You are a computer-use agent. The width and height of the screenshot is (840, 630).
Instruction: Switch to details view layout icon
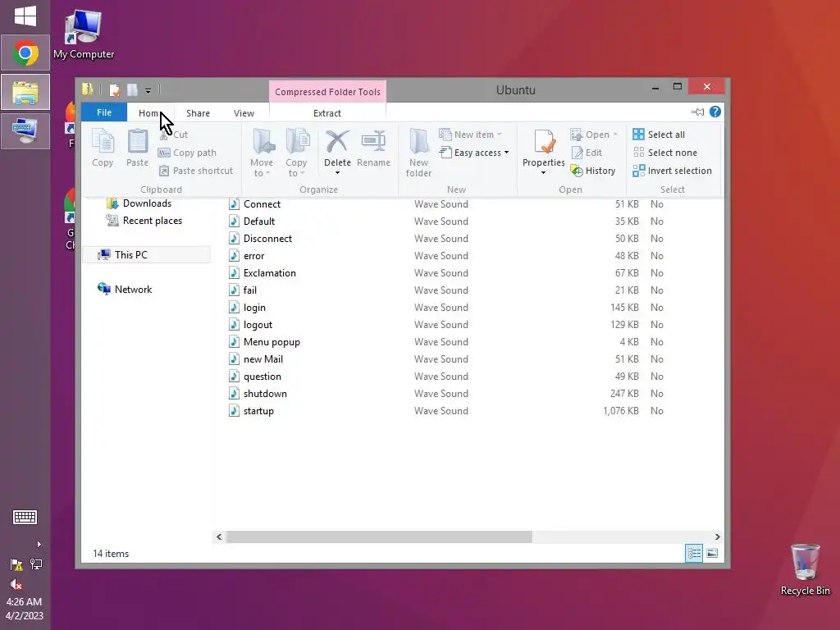click(x=694, y=554)
